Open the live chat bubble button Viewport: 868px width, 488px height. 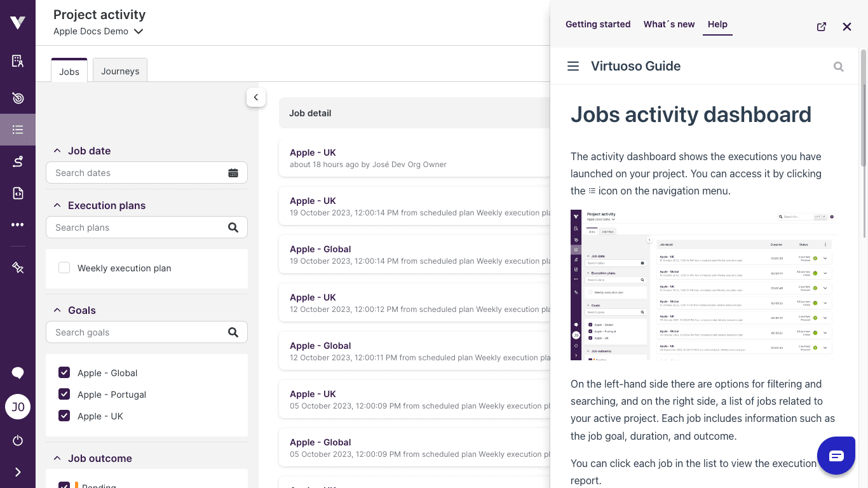coord(836,456)
